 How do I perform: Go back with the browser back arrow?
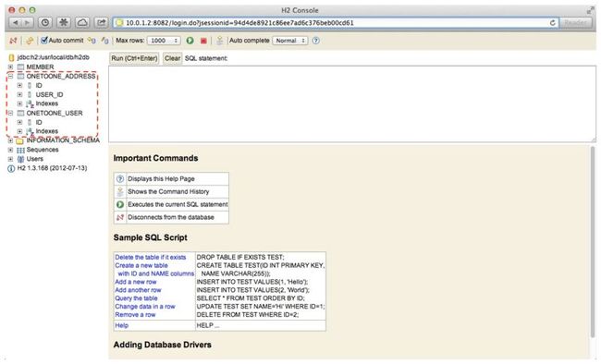coord(15,22)
